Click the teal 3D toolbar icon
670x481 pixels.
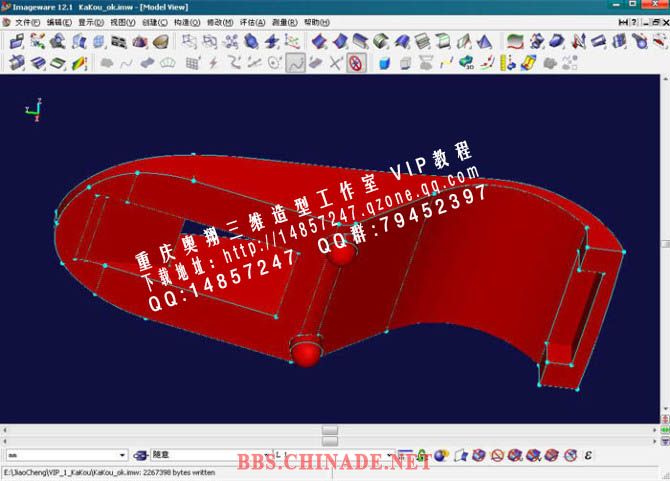[467, 63]
